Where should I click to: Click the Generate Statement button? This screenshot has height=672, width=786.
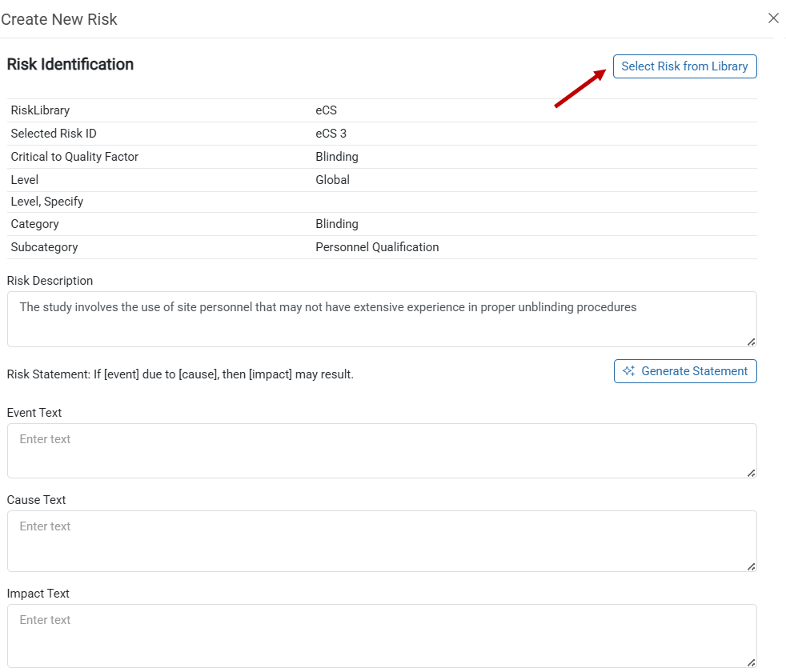coord(685,371)
